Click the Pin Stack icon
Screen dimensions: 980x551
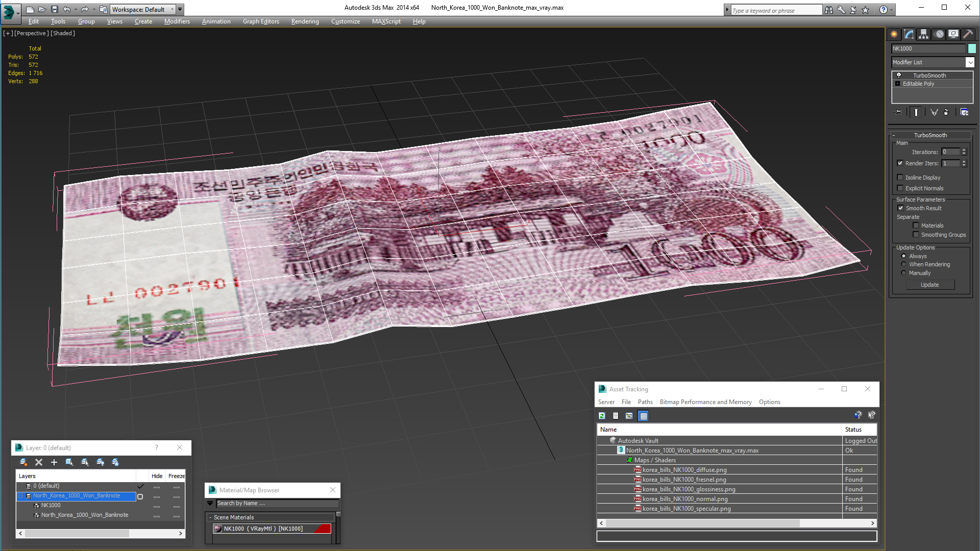point(898,112)
